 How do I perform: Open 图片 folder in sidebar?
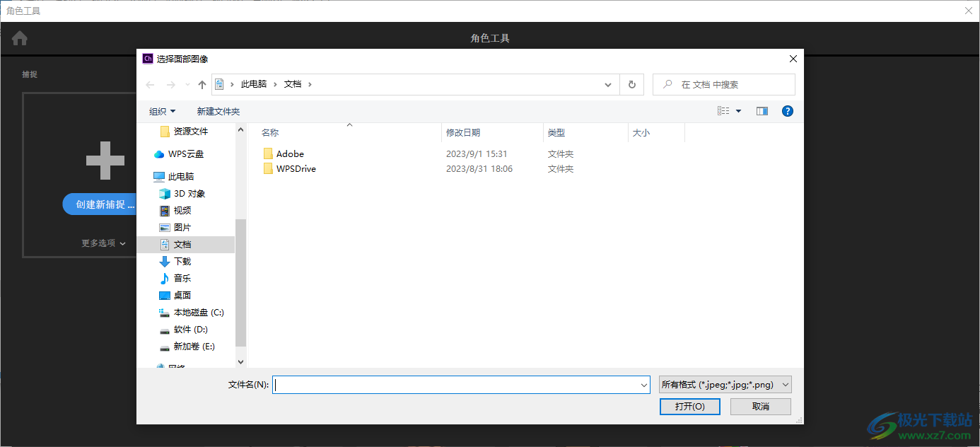click(x=182, y=228)
